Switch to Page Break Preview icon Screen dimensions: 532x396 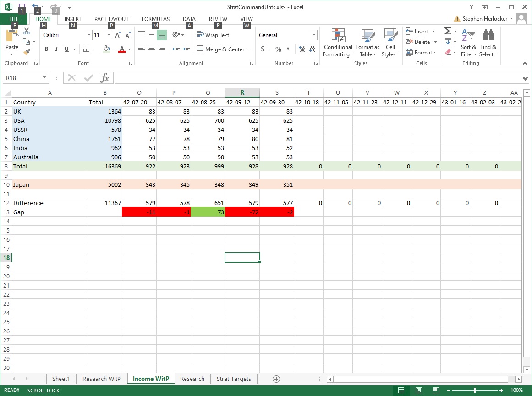(436, 390)
